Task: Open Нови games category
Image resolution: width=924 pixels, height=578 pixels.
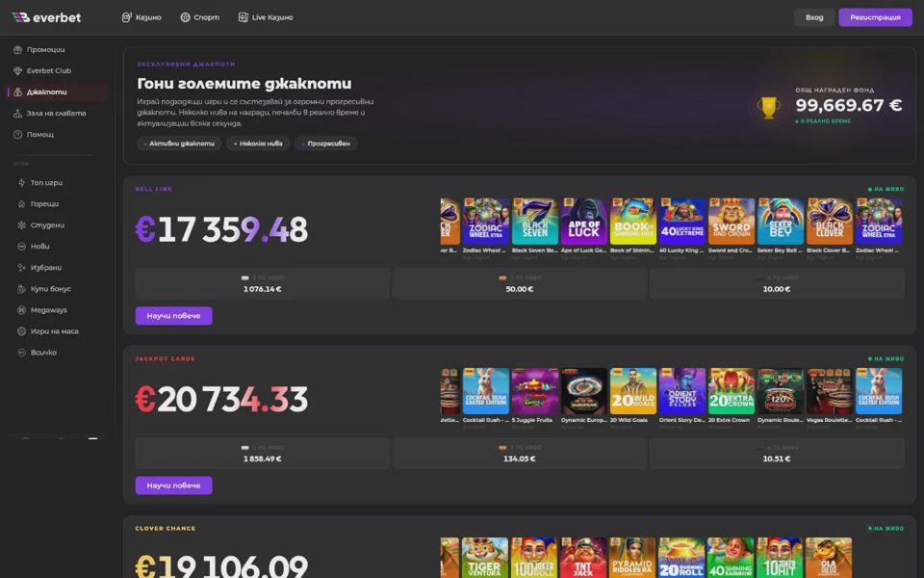Action: 40,247
